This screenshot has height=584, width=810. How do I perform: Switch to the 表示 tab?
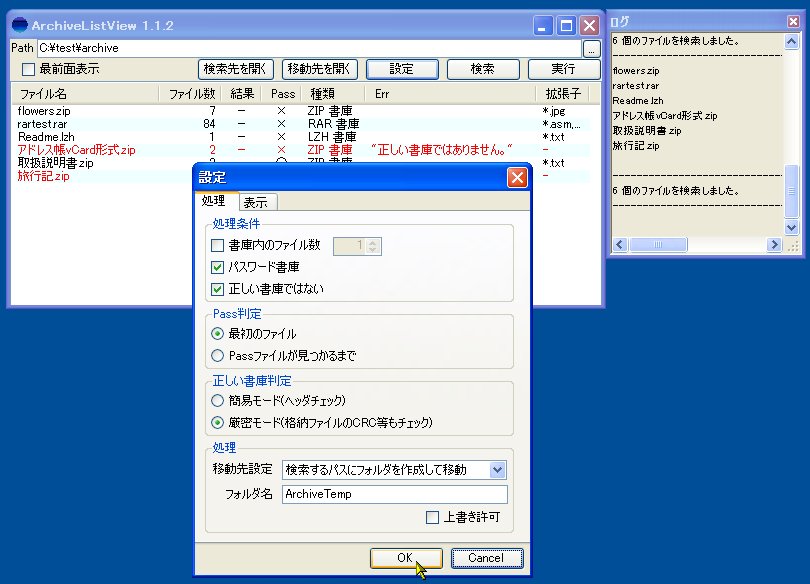click(254, 200)
